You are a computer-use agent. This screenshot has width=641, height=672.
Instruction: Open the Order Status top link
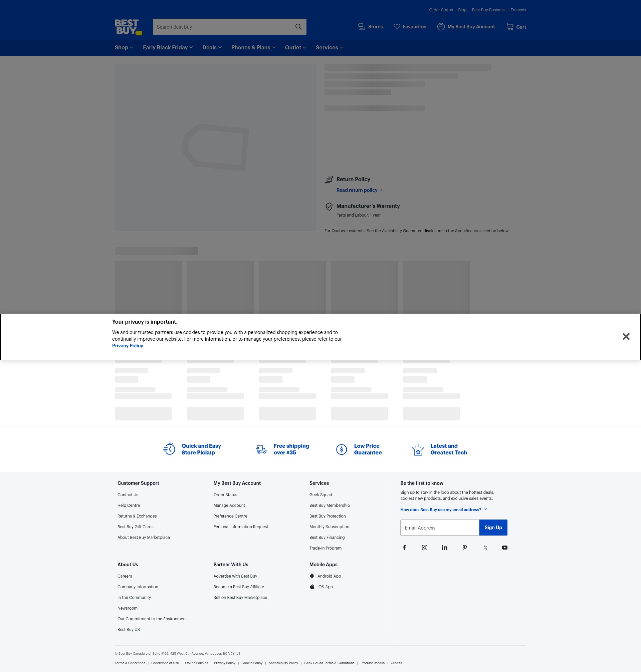(441, 10)
